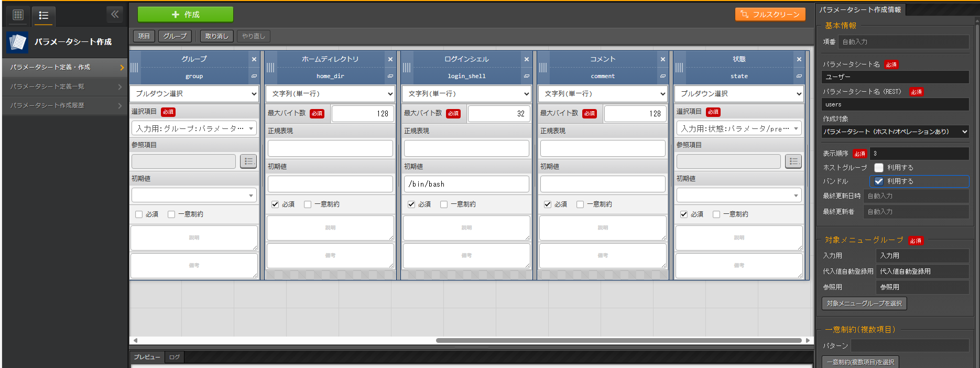Uncheck バンドル 利用する checkbox
This screenshot has width=980, height=368.
click(879, 181)
